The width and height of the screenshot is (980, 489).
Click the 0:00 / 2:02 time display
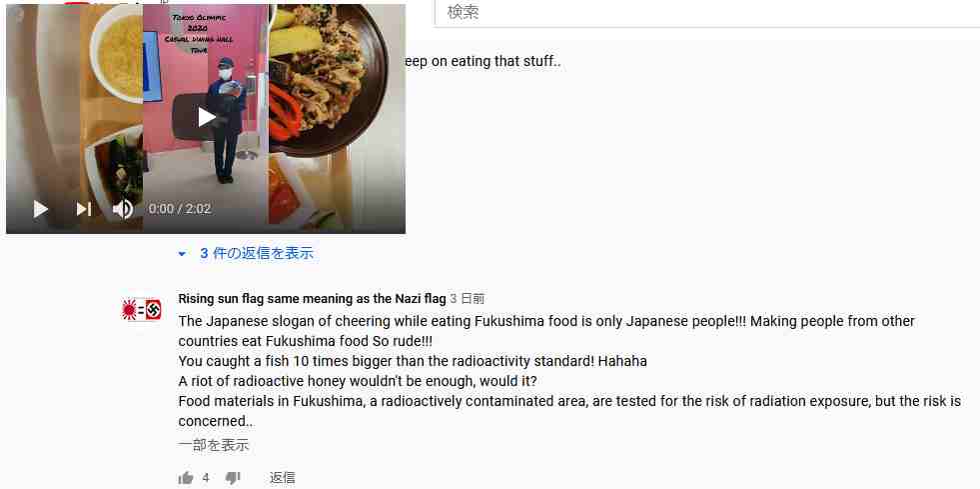pyautogui.click(x=180, y=209)
